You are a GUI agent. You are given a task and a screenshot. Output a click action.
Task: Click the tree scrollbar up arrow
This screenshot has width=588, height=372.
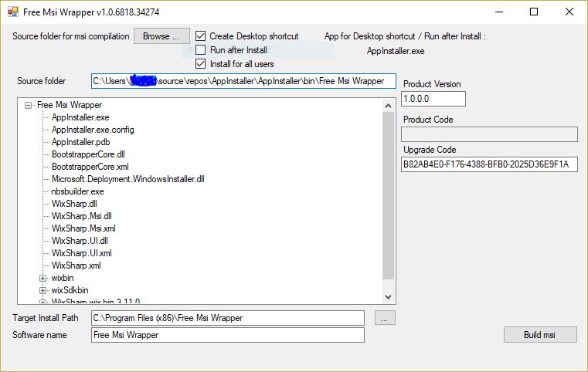(389, 105)
